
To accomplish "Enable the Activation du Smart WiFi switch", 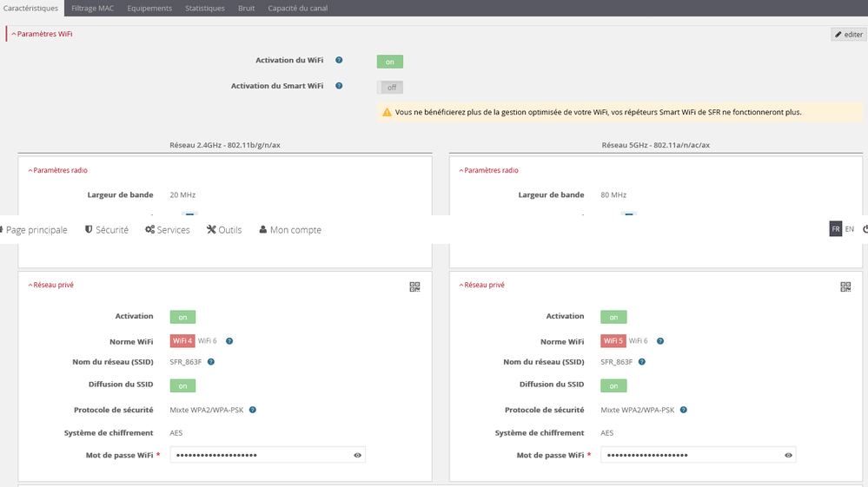I will click(x=390, y=88).
